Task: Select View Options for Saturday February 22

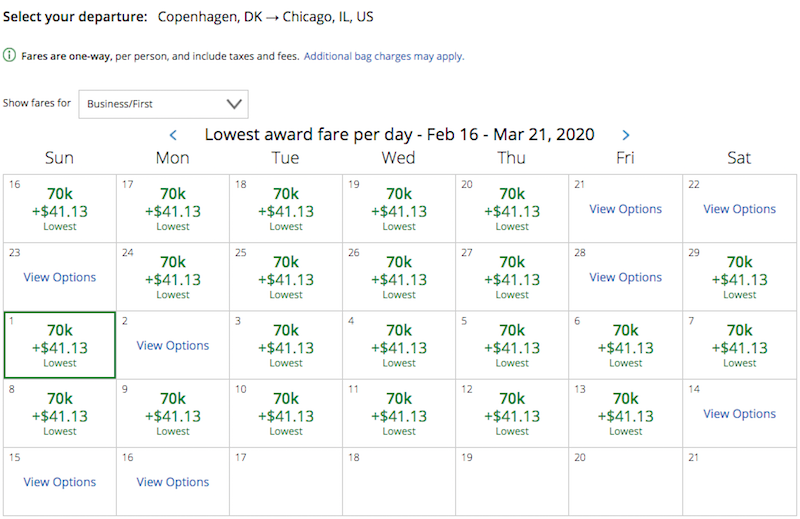Action: pyautogui.click(x=739, y=209)
